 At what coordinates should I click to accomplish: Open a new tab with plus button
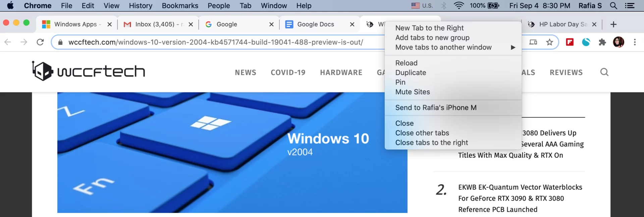point(613,24)
